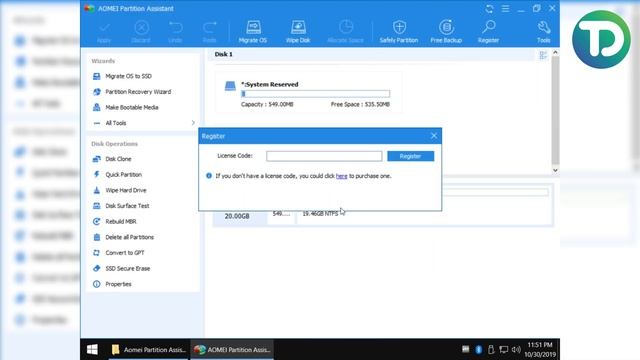
Task: Select Make Bootable Media
Action: pyautogui.click(x=131, y=107)
